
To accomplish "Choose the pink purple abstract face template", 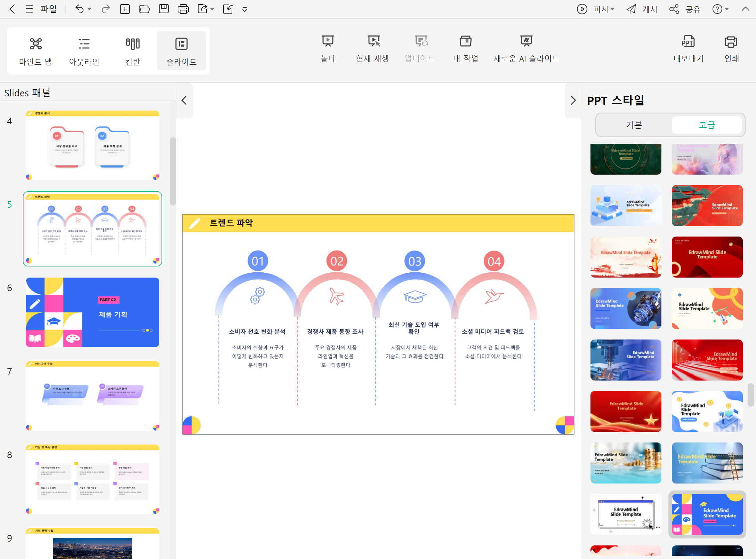I will pos(707,159).
